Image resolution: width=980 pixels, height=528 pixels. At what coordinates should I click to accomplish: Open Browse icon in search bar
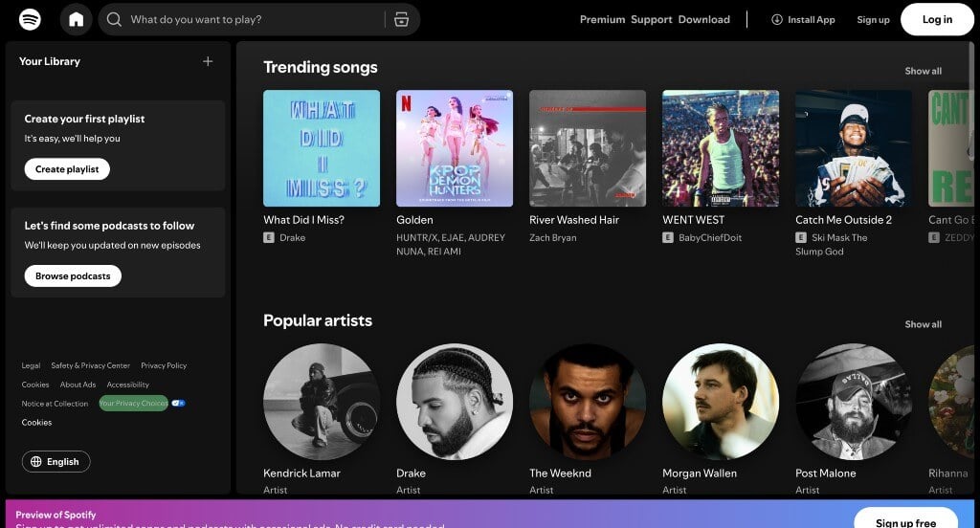click(x=401, y=19)
